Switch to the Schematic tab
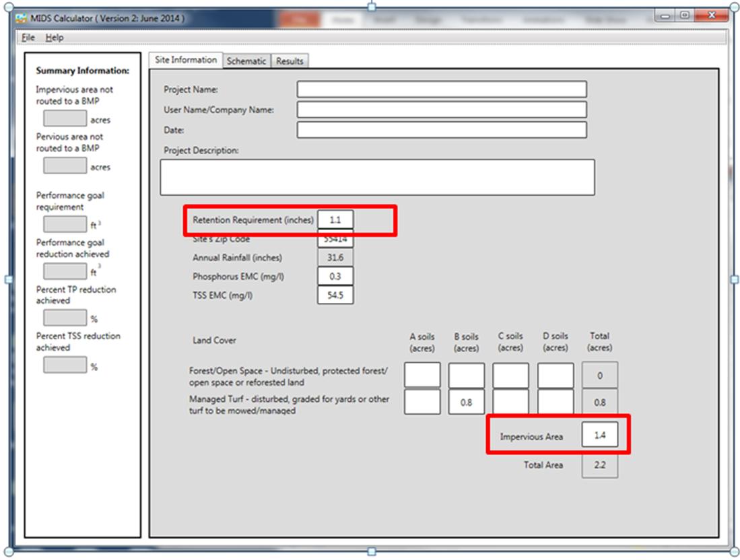The image size is (740, 560). tap(246, 61)
